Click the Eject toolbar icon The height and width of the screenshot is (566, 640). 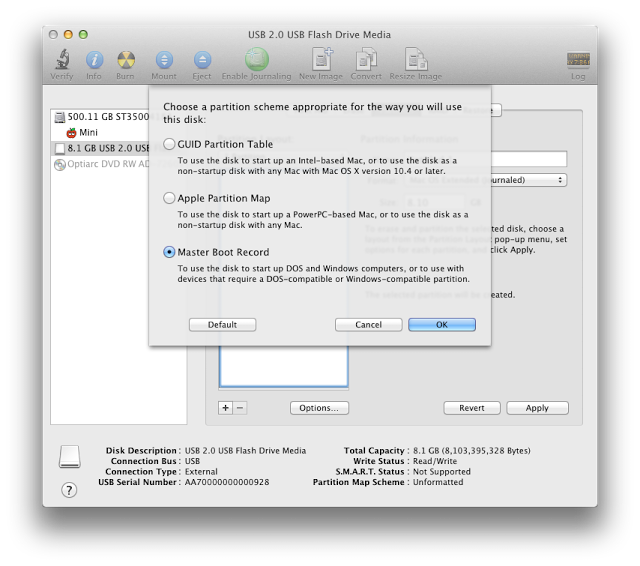(x=202, y=60)
